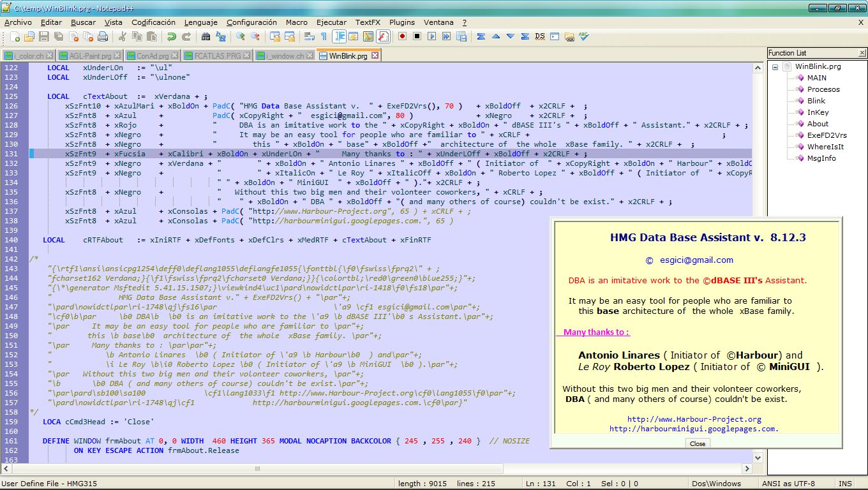
Task: Click the horizontal scrollbar right arrow
Action: [747, 468]
